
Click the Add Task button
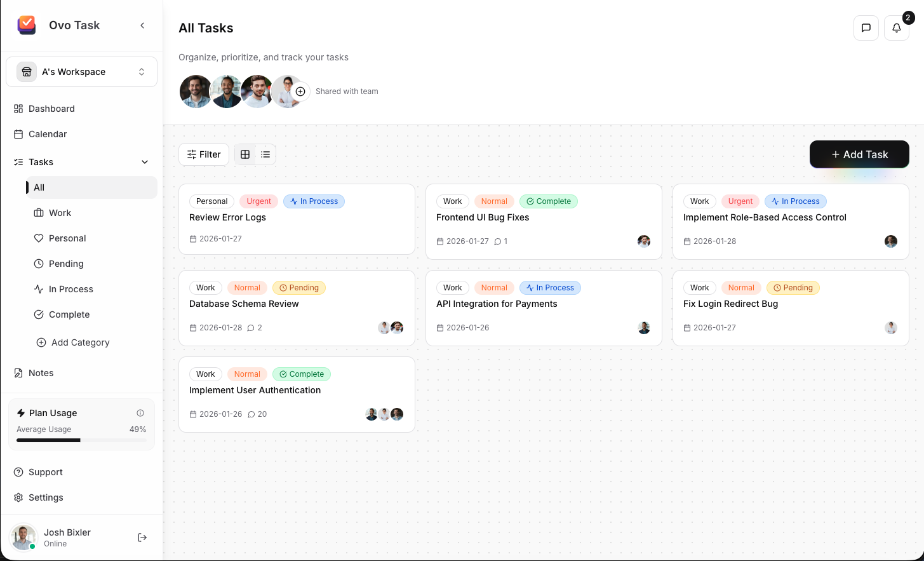(859, 154)
